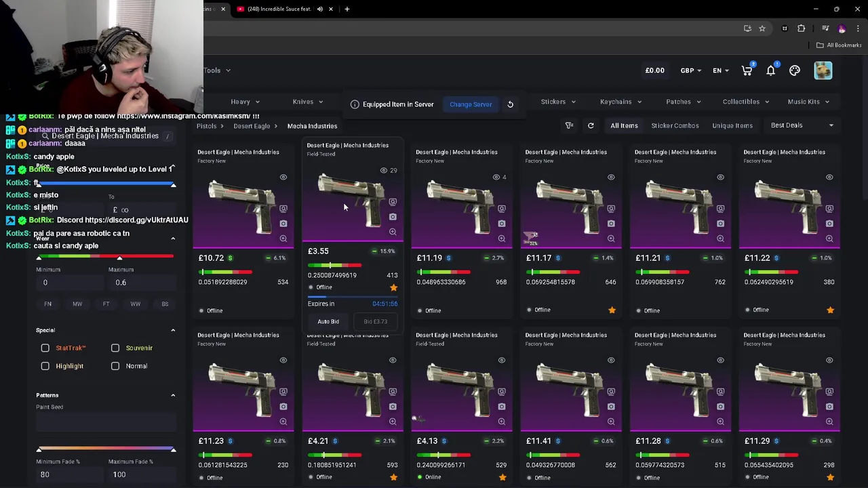Collapse the Patterns filter section
This screenshot has height=488, width=868.
(x=173, y=395)
